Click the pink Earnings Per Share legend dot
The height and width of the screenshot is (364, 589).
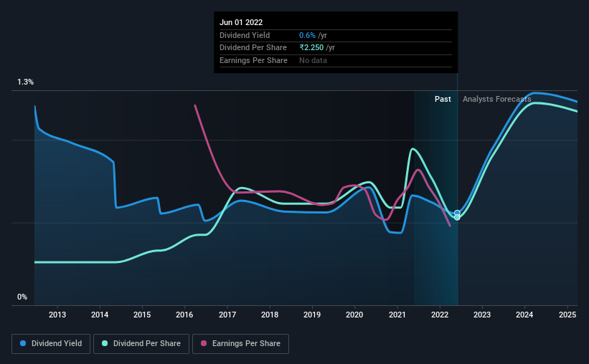tap(204, 343)
